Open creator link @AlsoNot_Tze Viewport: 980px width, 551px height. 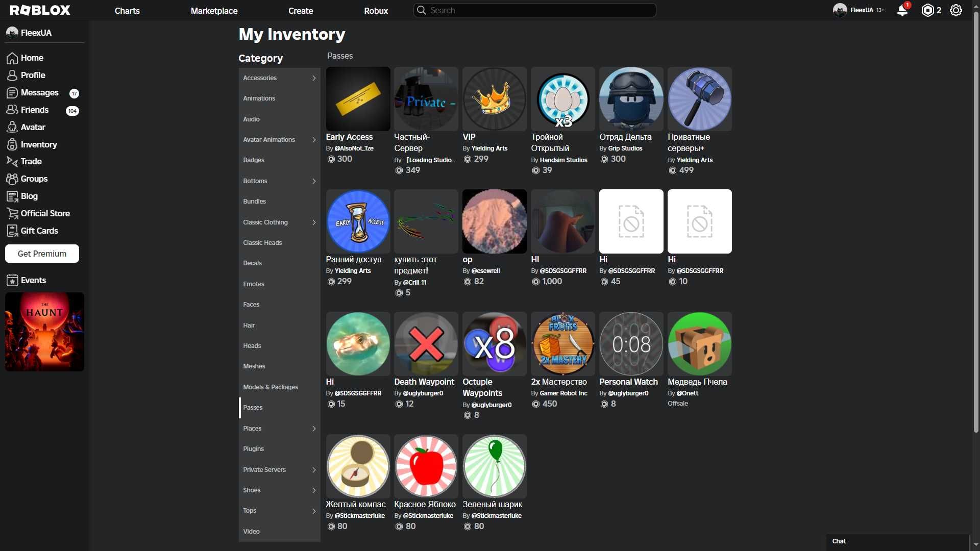pyautogui.click(x=354, y=148)
